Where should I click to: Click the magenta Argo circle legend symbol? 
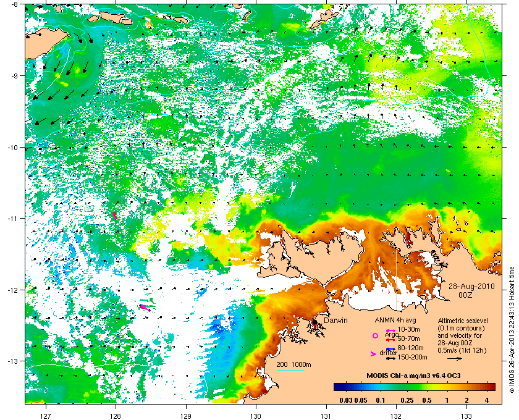pos(375,335)
